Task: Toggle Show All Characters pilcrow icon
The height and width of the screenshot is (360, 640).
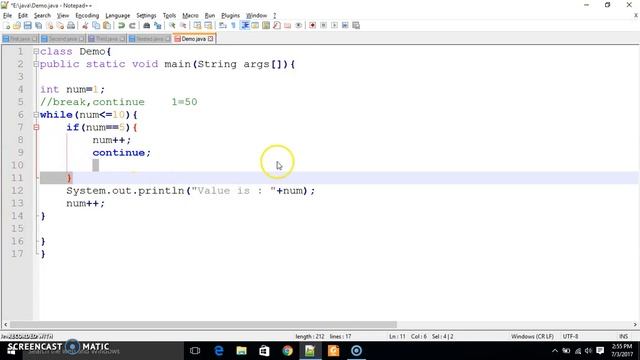Action: tap(233, 25)
